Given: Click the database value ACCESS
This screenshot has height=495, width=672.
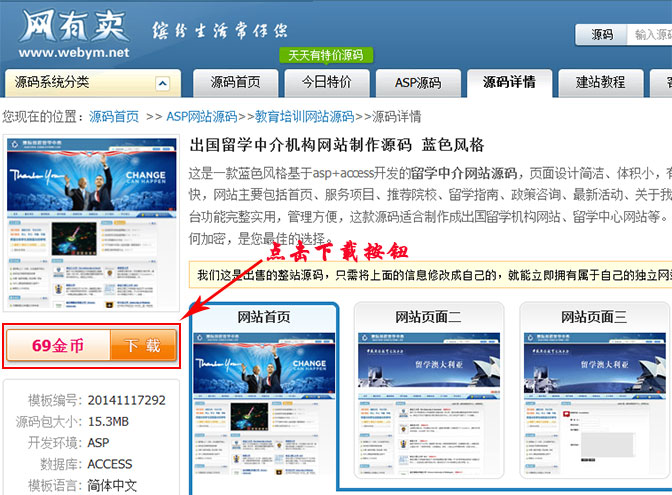Looking at the screenshot, I should [110, 464].
